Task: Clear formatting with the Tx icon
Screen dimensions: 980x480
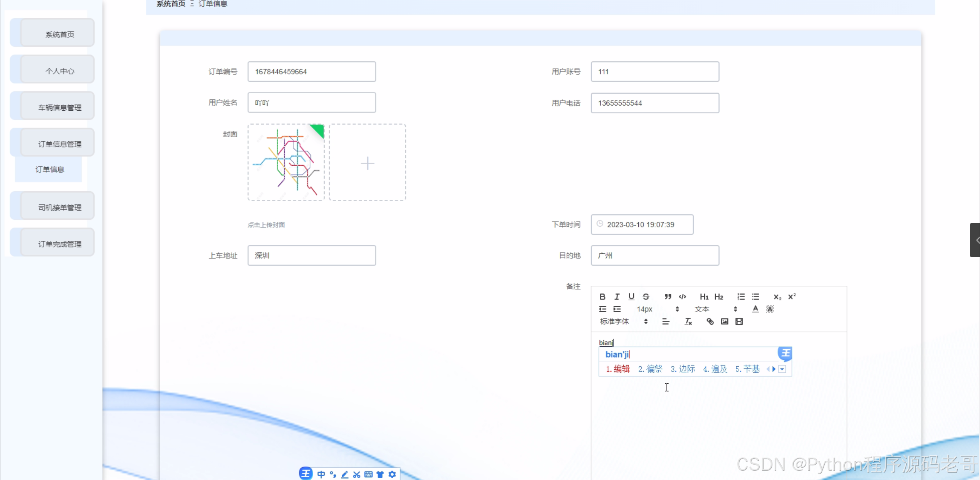Action: tap(688, 322)
